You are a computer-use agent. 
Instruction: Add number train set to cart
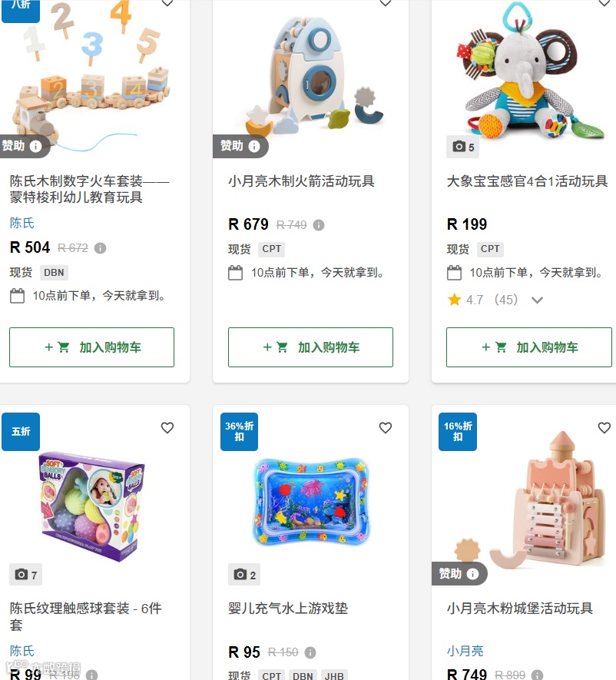pyautogui.click(x=92, y=347)
